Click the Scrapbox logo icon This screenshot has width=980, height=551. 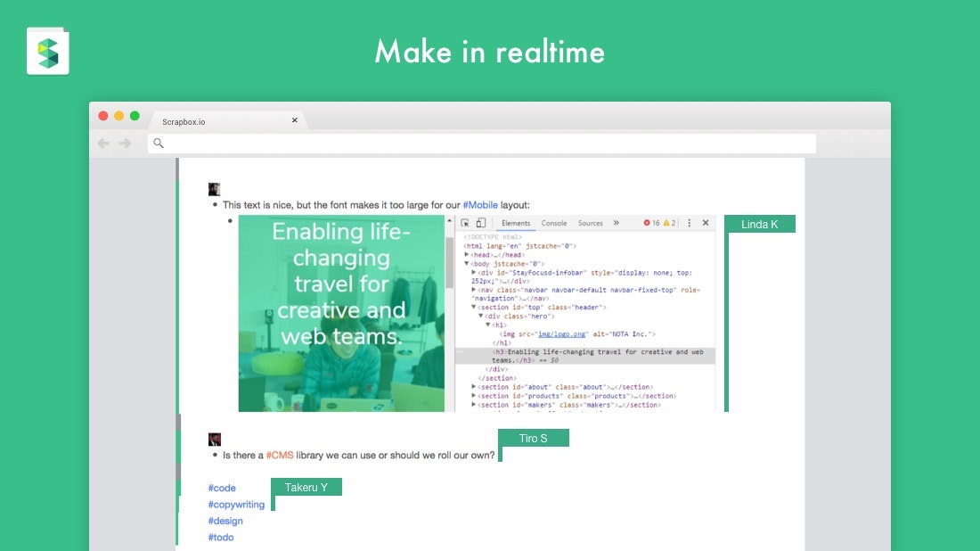(x=48, y=52)
